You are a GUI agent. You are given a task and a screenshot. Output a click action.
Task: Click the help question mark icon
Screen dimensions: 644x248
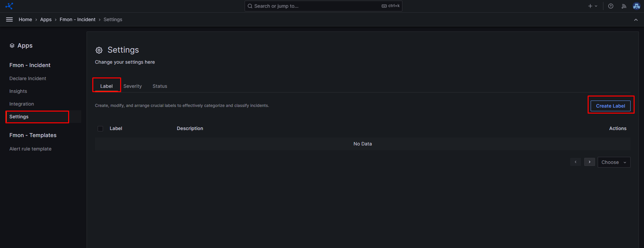coord(611,6)
